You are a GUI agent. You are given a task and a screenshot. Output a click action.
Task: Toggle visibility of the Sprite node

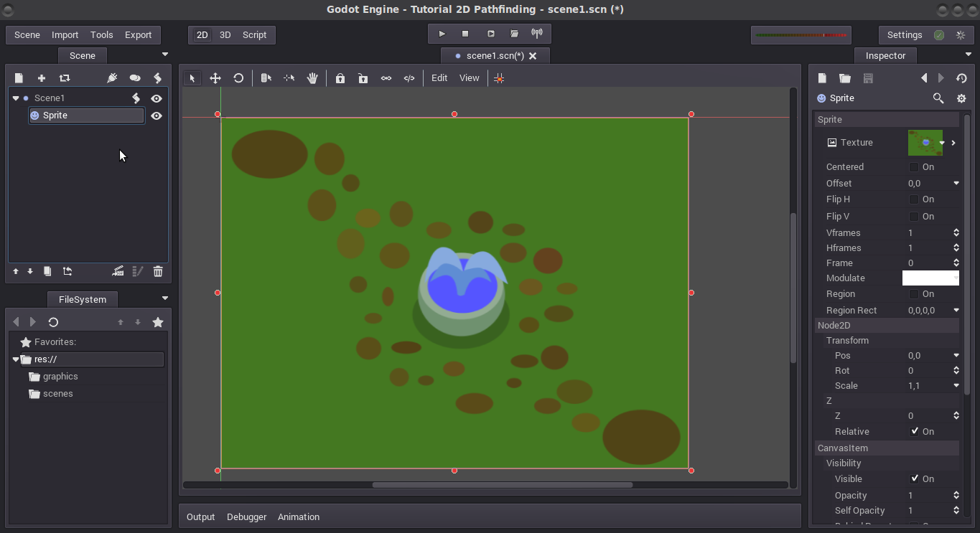point(157,115)
